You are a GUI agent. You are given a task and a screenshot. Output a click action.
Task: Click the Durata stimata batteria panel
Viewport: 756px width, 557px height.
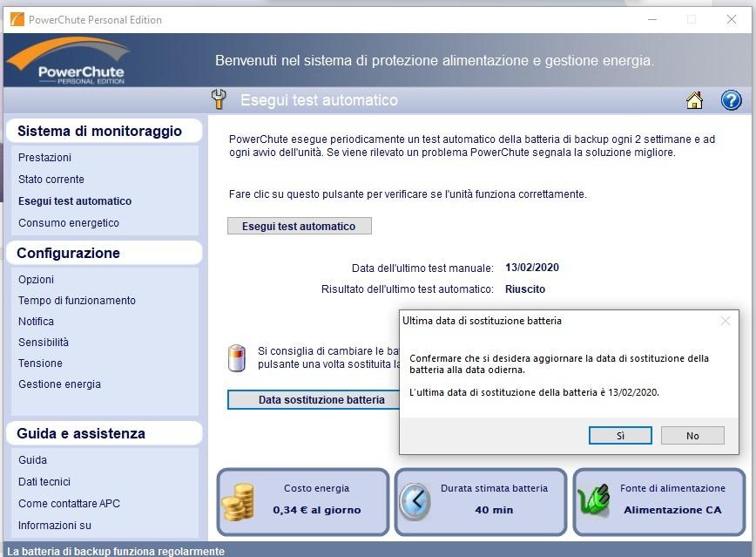click(481, 502)
